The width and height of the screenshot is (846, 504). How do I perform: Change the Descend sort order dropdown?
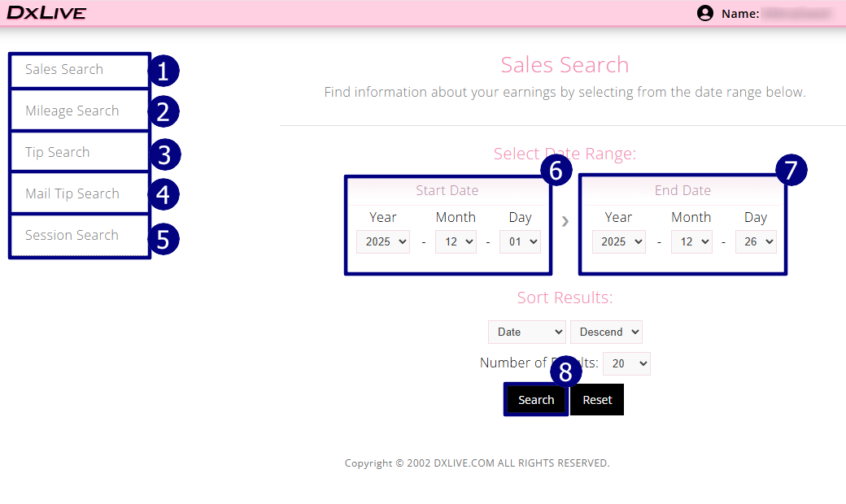pyautogui.click(x=606, y=332)
